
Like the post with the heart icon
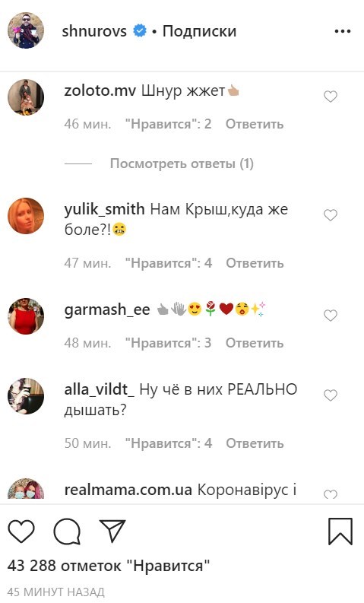click(x=21, y=531)
